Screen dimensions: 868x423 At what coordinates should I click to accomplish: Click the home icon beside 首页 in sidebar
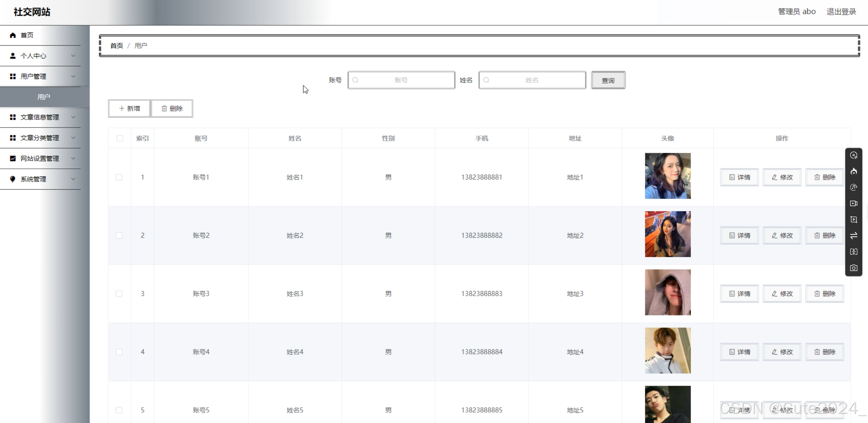click(13, 35)
